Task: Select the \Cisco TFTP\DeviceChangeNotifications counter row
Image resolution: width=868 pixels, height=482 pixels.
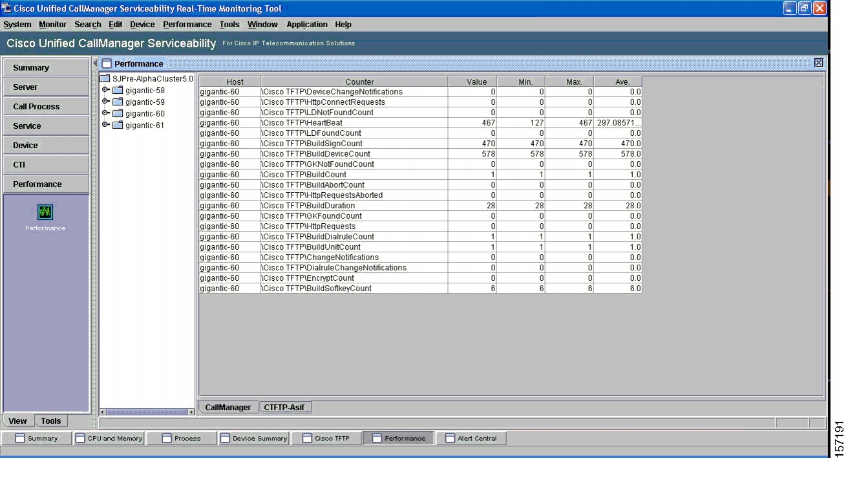Action: tap(420, 92)
